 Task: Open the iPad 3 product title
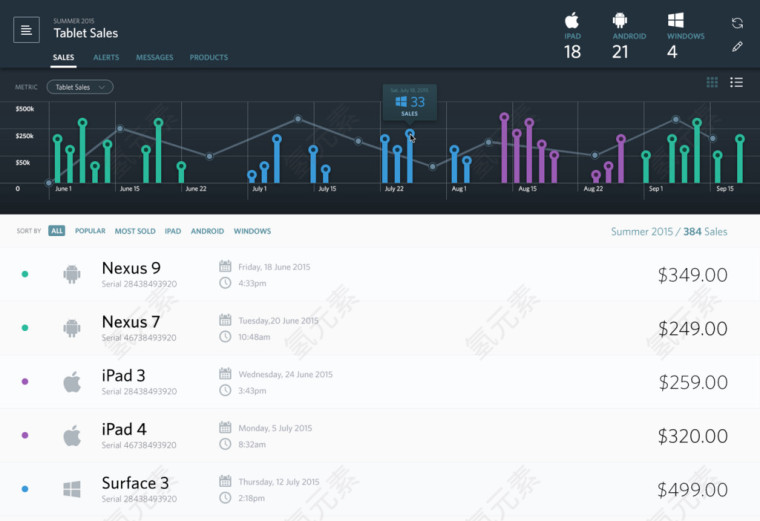tap(124, 376)
